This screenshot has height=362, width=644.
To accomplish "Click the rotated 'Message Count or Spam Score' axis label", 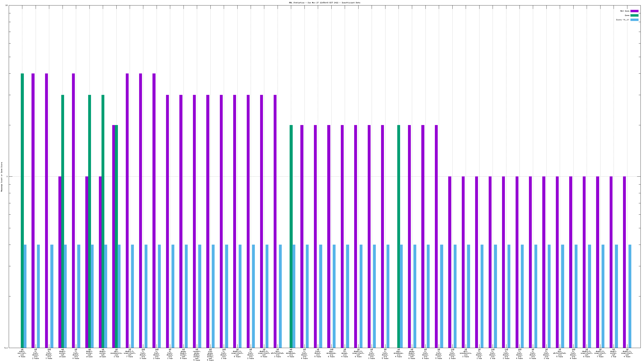I will [2, 177].
